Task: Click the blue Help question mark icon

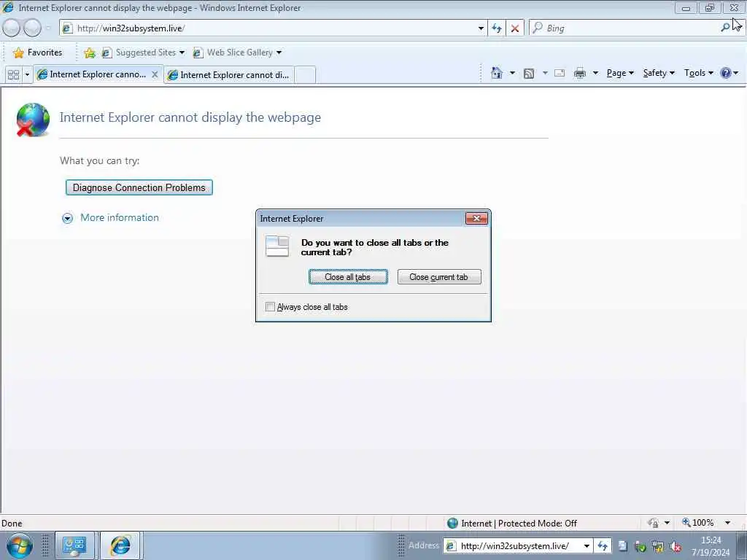Action: tap(726, 74)
